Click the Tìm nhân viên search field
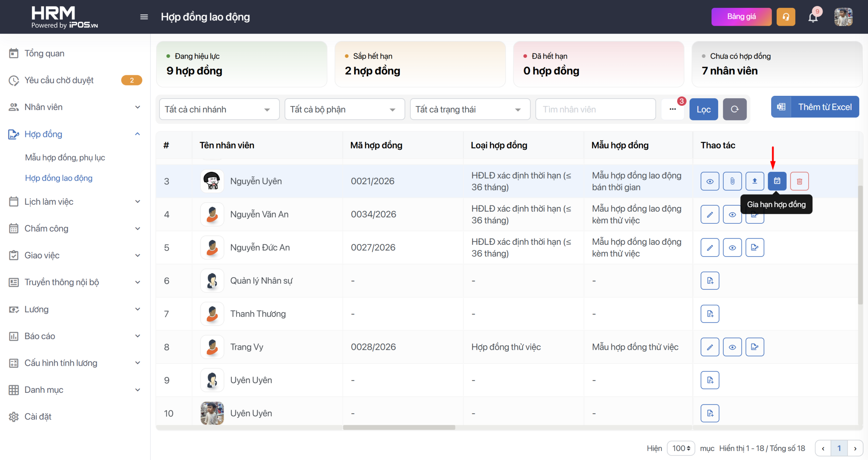 [595, 109]
